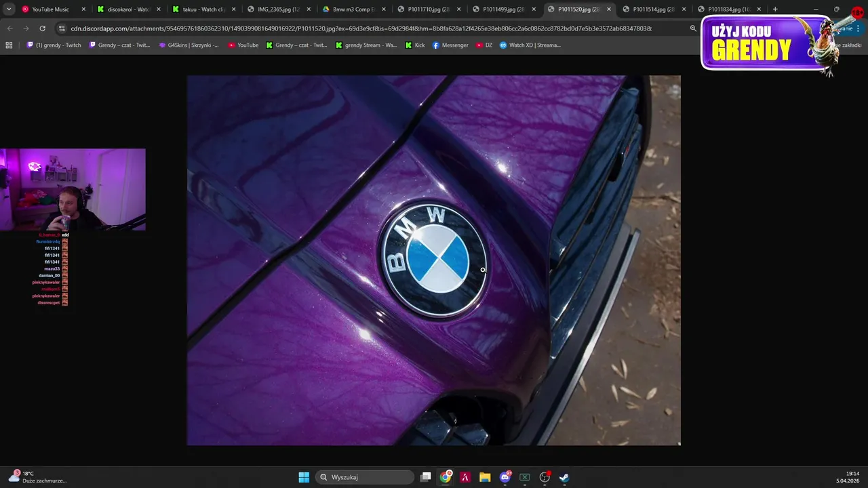Switch to the P1011710.jpg tab
The height and width of the screenshot is (488, 868).
coord(429,9)
